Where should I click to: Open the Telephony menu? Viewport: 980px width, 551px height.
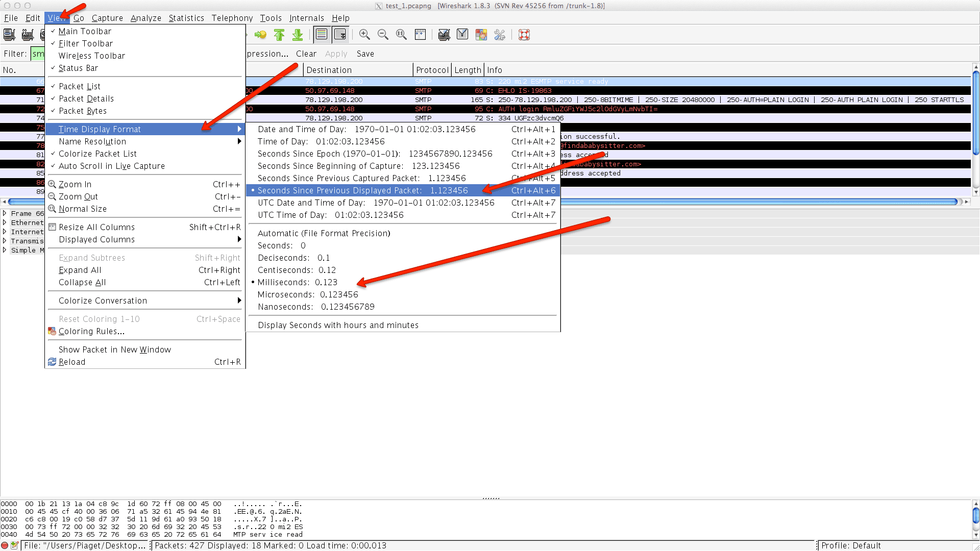coord(232,18)
